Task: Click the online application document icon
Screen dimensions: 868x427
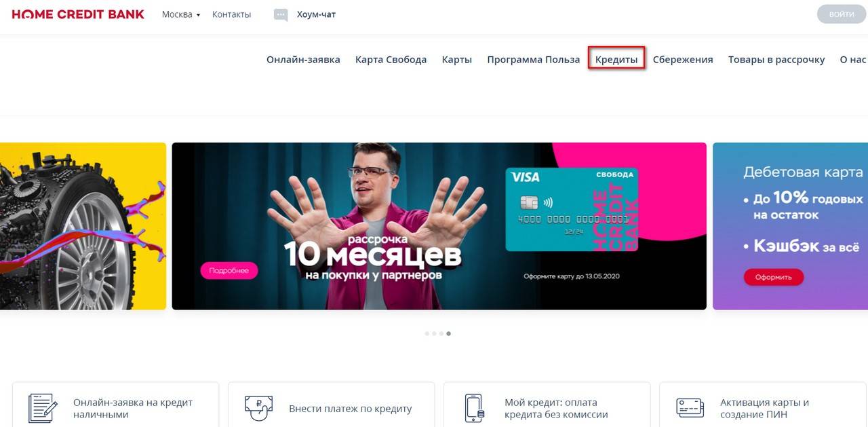Action: coord(43,408)
